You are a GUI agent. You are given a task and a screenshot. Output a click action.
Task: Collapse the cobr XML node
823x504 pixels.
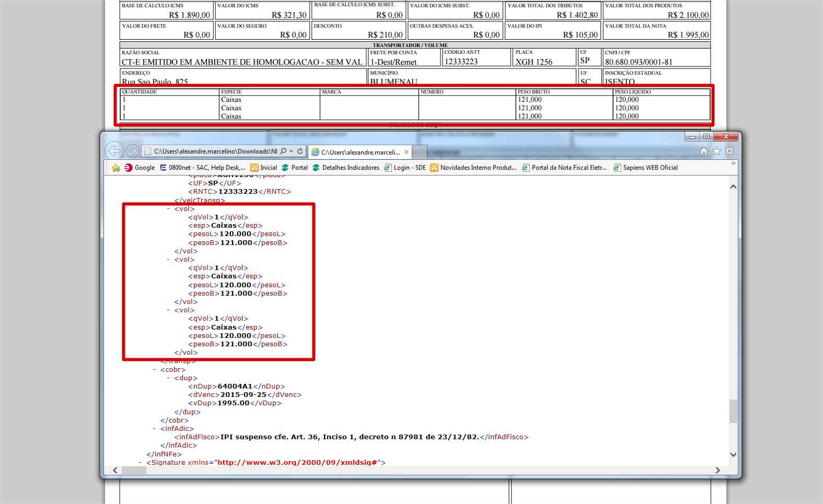point(155,370)
